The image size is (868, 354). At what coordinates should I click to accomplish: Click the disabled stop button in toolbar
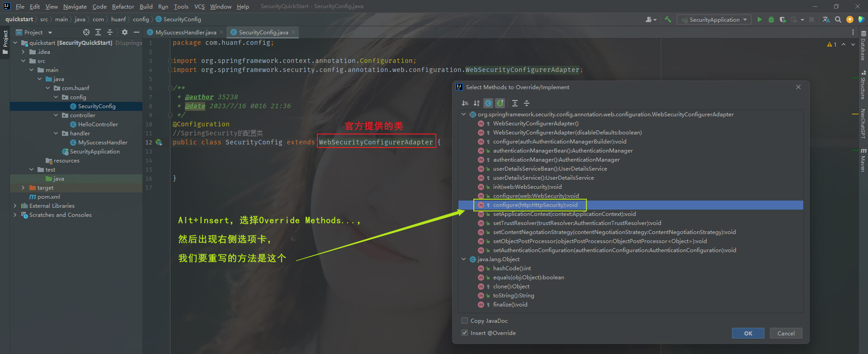pyautogui.click(x=811, y=19)
